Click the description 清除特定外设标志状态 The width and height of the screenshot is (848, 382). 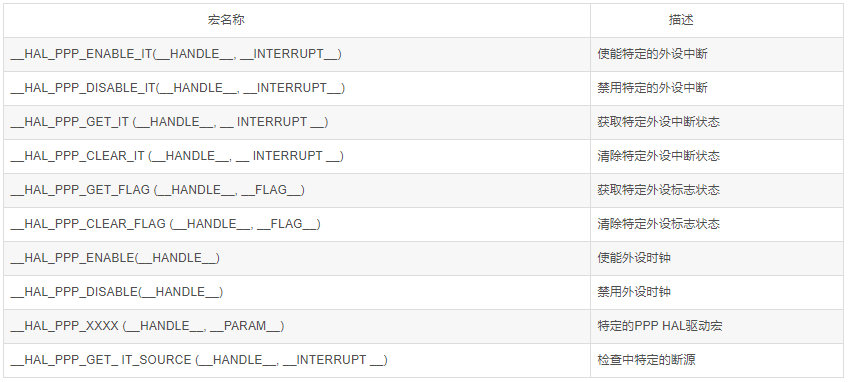pyautogui.click(x=659, y=225)
